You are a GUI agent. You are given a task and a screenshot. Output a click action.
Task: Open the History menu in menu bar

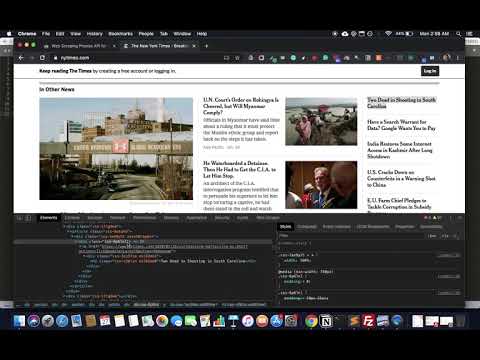[x=95, y=34]
